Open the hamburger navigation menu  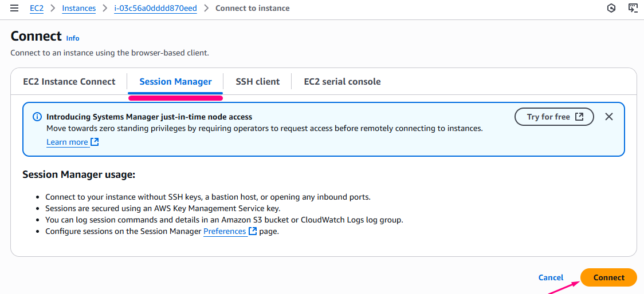[14, 9]
